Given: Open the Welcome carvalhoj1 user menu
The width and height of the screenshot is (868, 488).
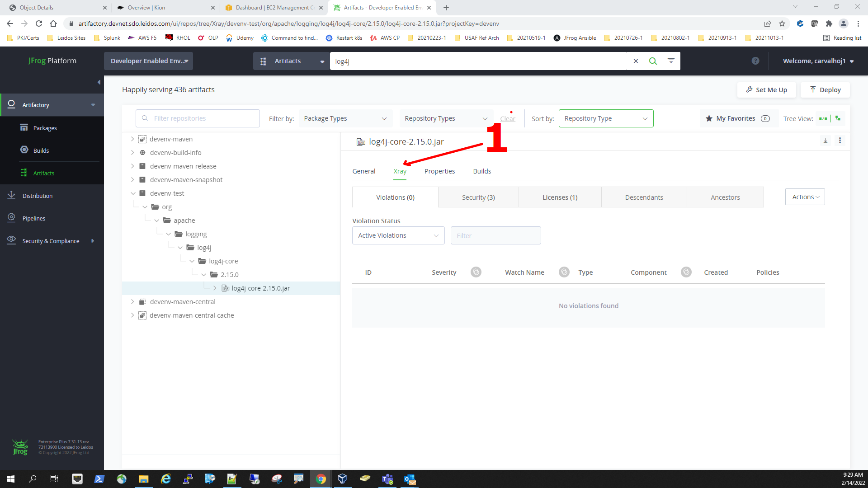Looking at the screenshot, I should [818, 61].
